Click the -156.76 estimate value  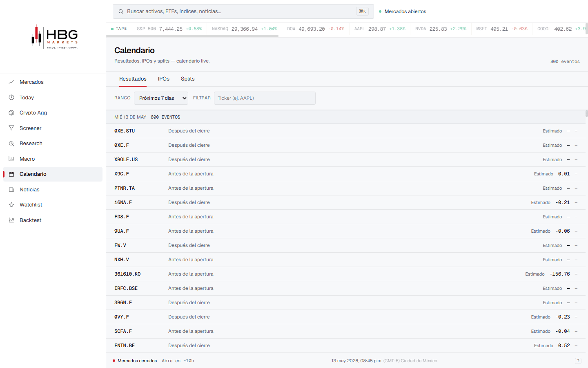click(559, 274)
